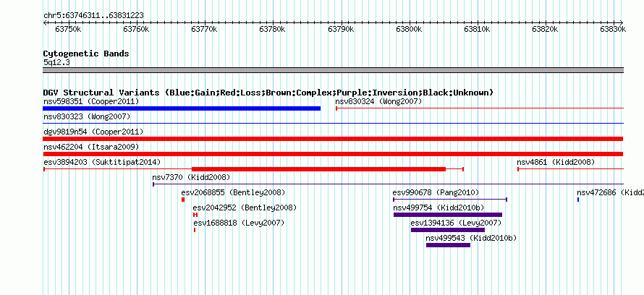This screenshot has height=295, width=644.
Task: Click the esv990678 thin purple inversion line
Action: [450, 200]
